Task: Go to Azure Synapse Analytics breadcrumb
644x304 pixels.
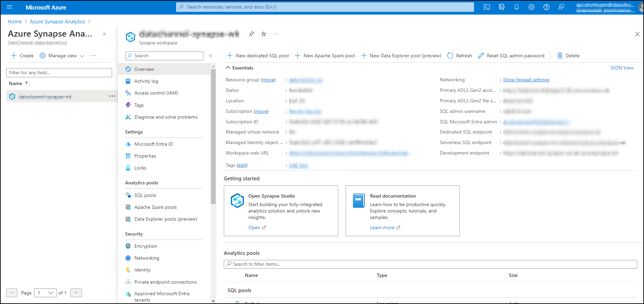Action: tap(58, 21)
